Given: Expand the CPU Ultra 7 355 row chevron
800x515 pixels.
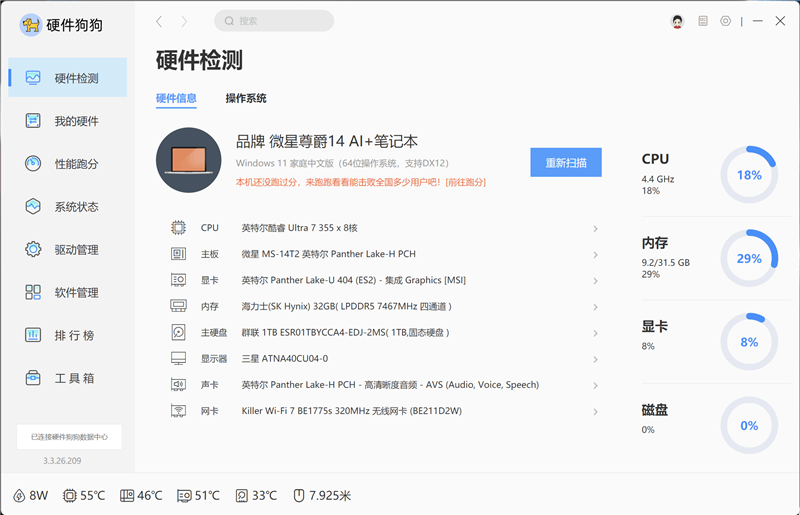Looking at the screenshot, I should coord(595,228).
